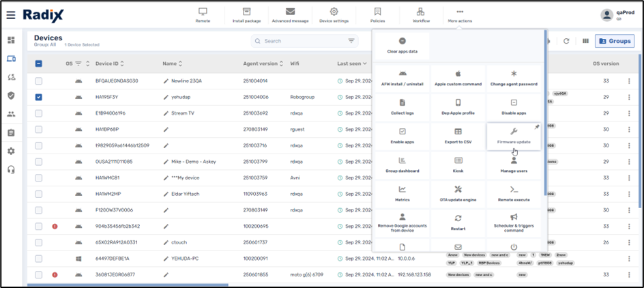644x288 pixels.
Task: Select Export to CSV action
Action: pyautogui.click(x=458, y=136)
